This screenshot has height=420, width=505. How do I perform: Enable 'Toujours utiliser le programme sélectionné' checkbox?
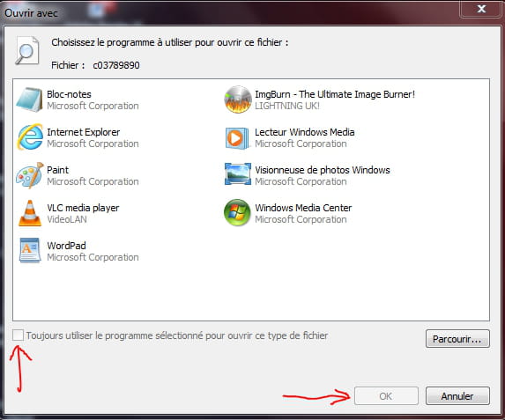[18, 335]
